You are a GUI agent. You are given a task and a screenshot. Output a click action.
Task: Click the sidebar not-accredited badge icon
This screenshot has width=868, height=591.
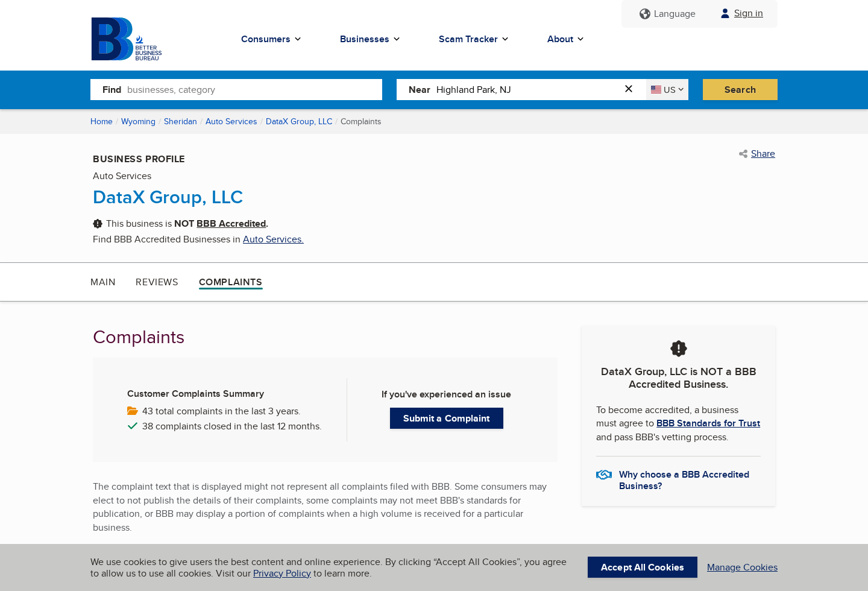pyautogui.click(x=679, y=349)
